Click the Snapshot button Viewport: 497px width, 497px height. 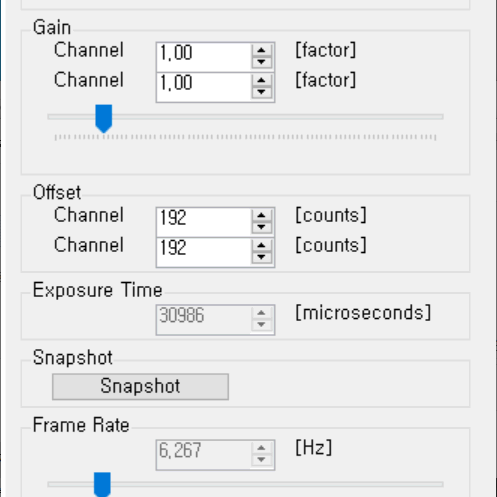(140, 386)
